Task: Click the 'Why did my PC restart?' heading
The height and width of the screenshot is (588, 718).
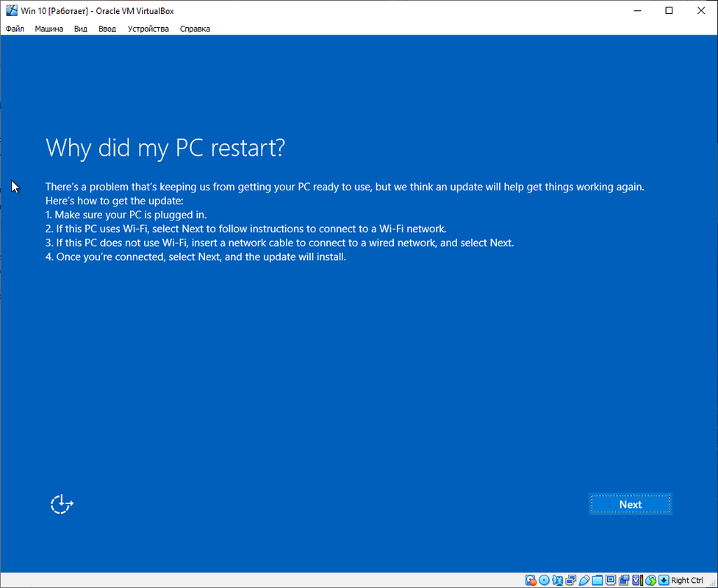Action: 165,148
